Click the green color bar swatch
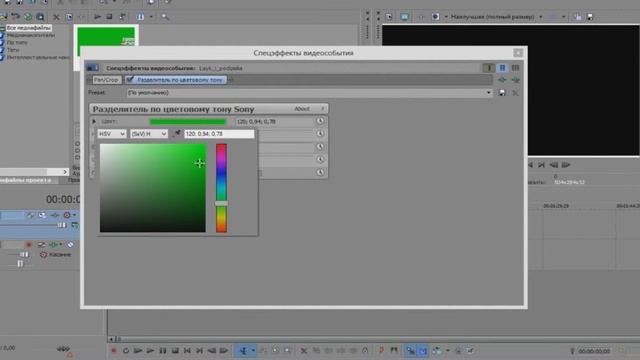The height and width of the screenshot is (360, 640). tap(188, 121)
